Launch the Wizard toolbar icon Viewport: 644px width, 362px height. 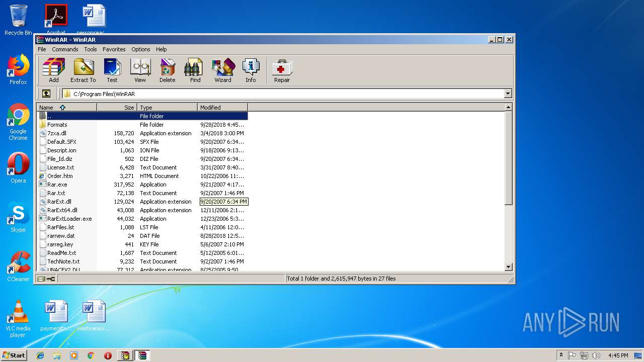click(x=223, y=70)
